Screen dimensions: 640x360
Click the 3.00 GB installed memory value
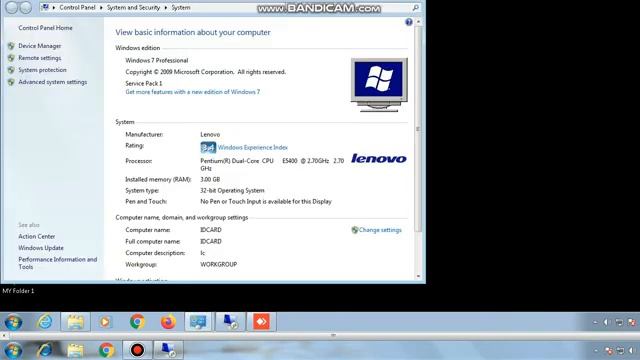(210, 179)
